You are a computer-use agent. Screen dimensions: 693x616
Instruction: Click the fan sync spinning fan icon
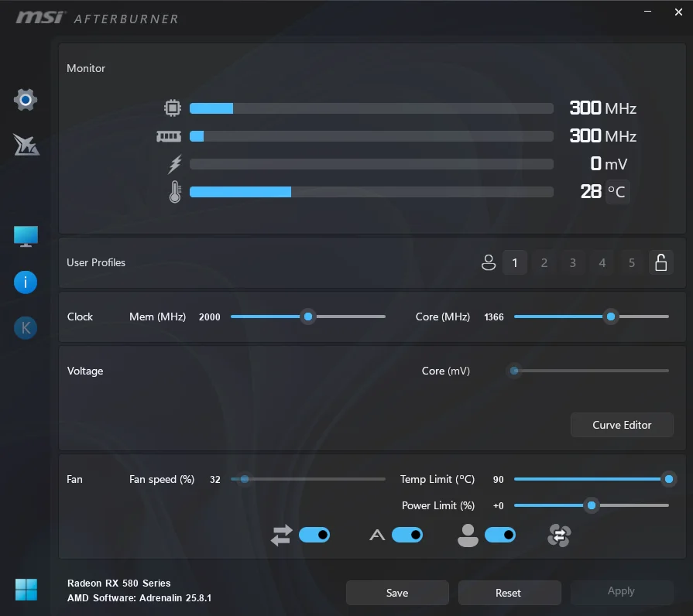559,536
